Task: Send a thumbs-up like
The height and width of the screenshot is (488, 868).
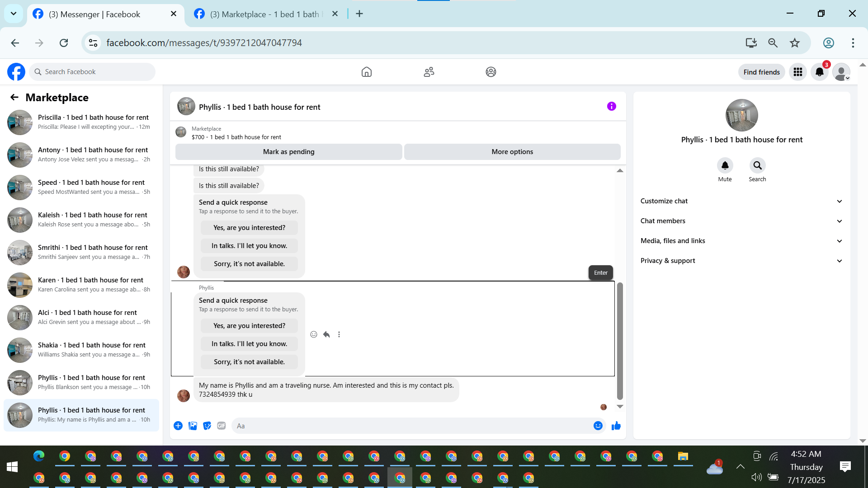Action: (x=616, y=426)
